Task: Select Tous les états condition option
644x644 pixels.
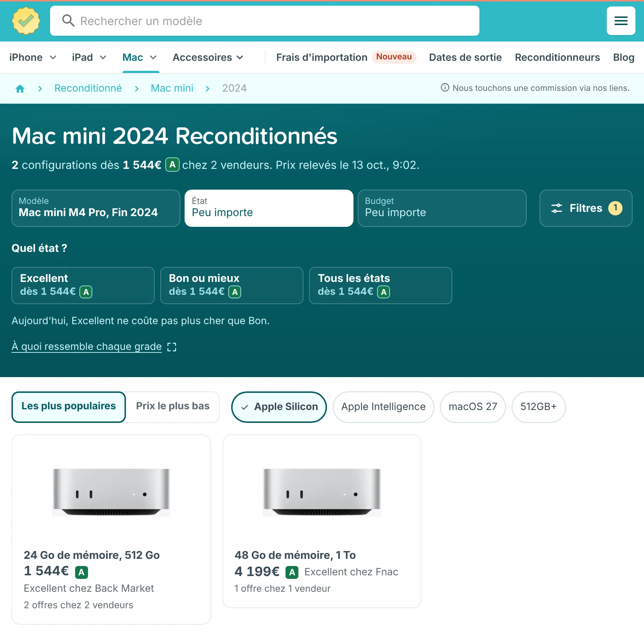Action: pyautogui.click(x=381, y=286)
